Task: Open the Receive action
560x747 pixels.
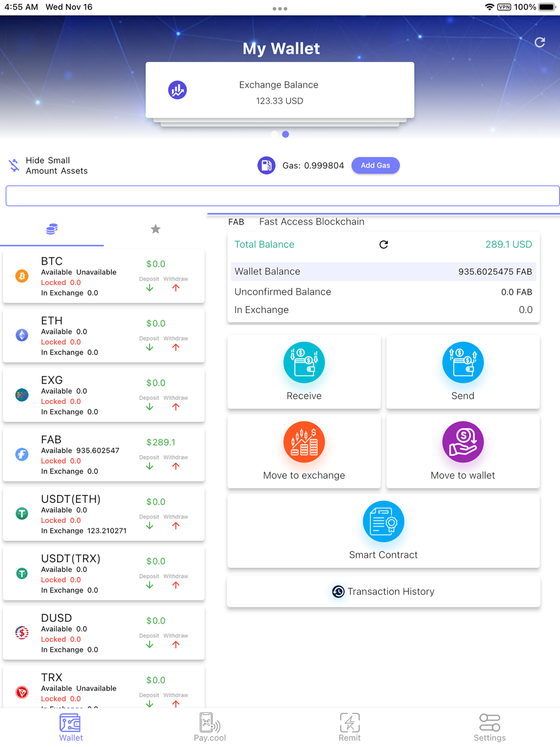Action: pos(304,371)
